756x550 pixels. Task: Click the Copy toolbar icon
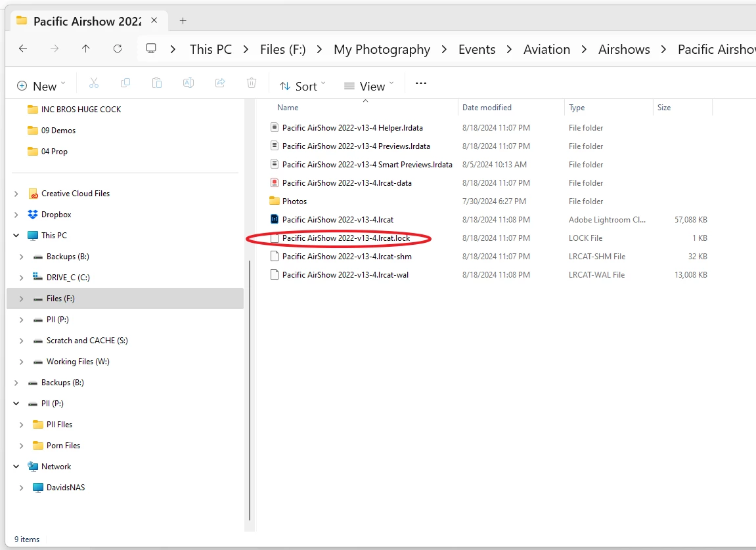[125, 83]
